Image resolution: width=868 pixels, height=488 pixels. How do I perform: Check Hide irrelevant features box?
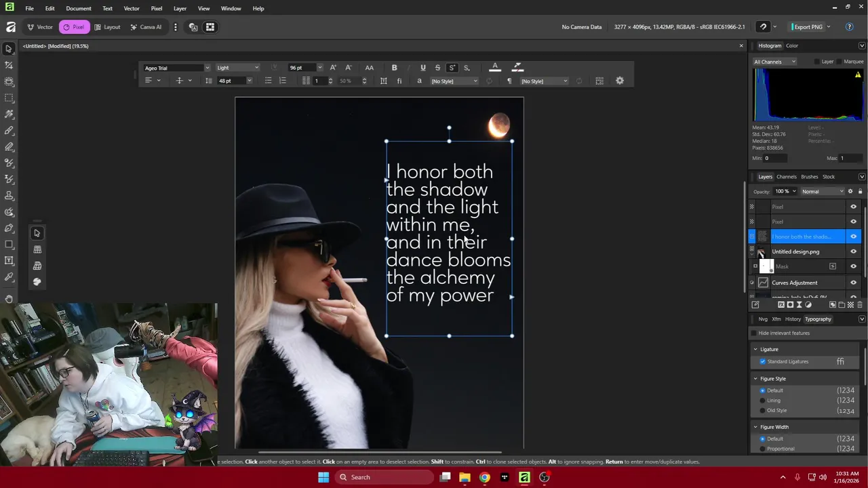[753, 333]
